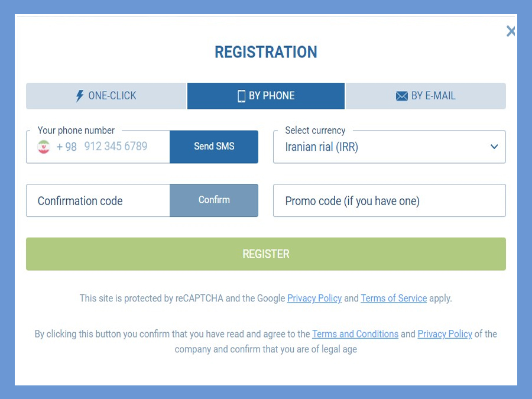Viewport: 532px width, 399px height.
Task: Click the phone icon on By Phone tab
Action: click(241, 96)
